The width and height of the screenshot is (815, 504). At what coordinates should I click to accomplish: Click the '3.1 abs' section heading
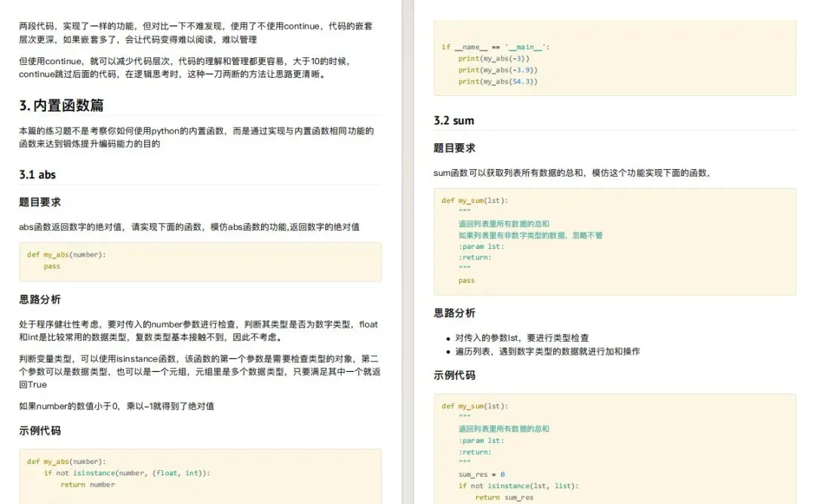point(38,174)
